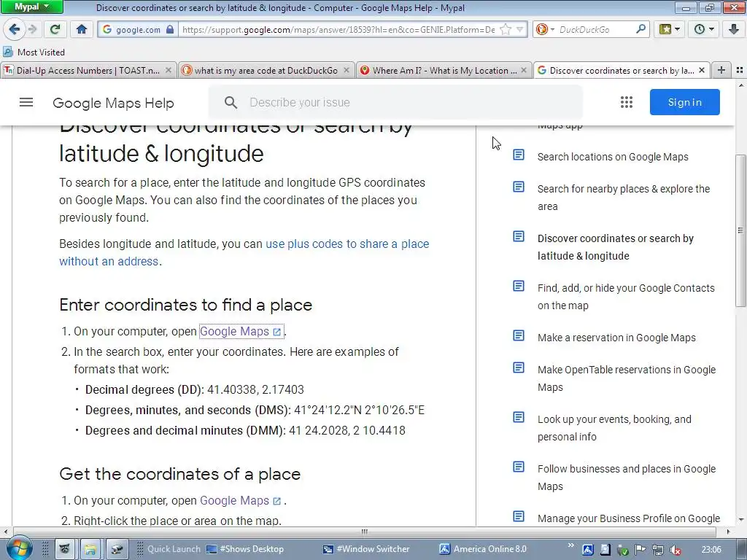Click the muted volume tray icon
Screen dimensions: 747x560
tap(675, 550)
